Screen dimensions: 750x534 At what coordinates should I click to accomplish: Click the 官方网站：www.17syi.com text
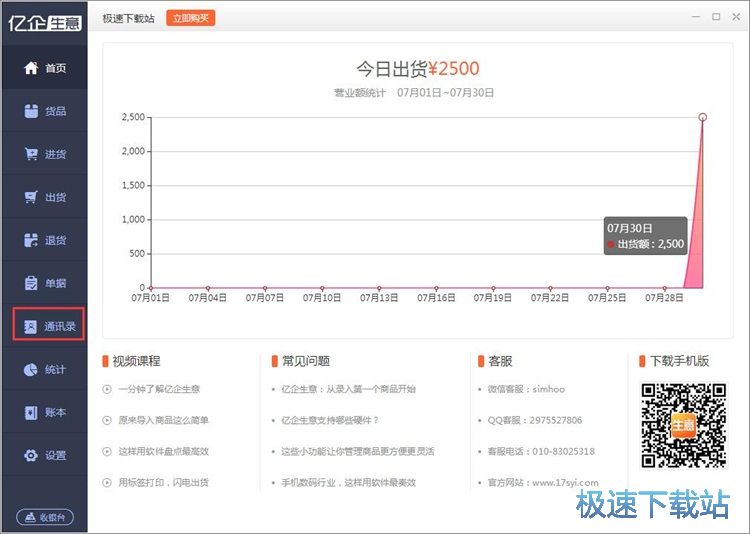(543, 483)
